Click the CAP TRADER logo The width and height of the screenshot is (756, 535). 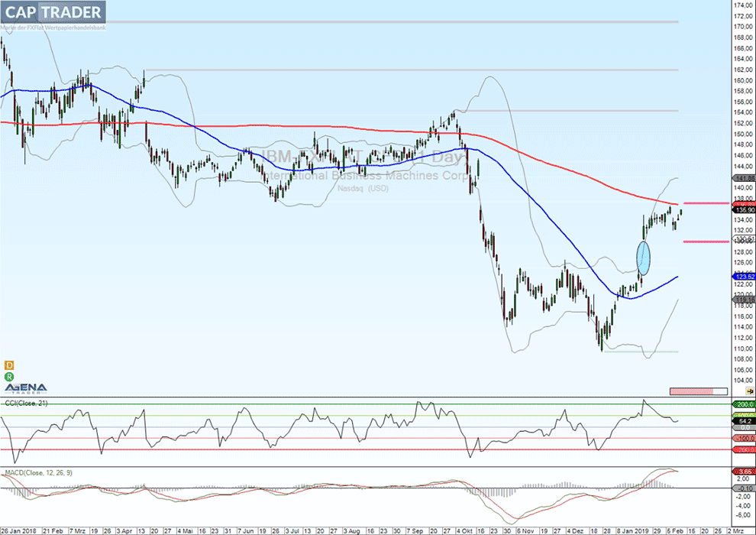[53, 11]
